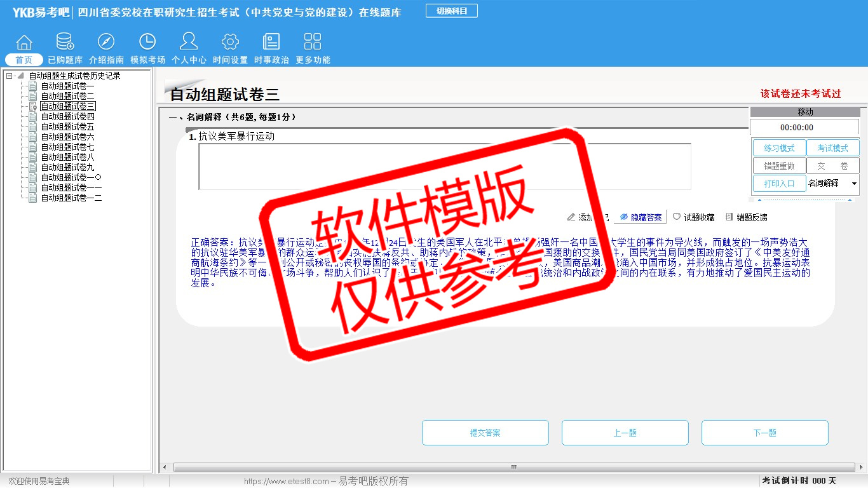Click the 00:00:00 timer display
This screenshot has width=868, height=488.
pos(804,127)
